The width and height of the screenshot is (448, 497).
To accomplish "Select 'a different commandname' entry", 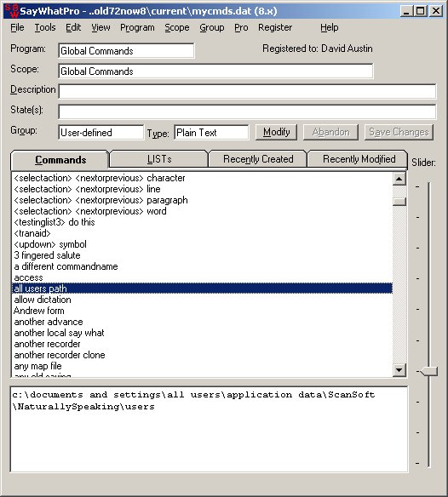I will pos(202,266).
